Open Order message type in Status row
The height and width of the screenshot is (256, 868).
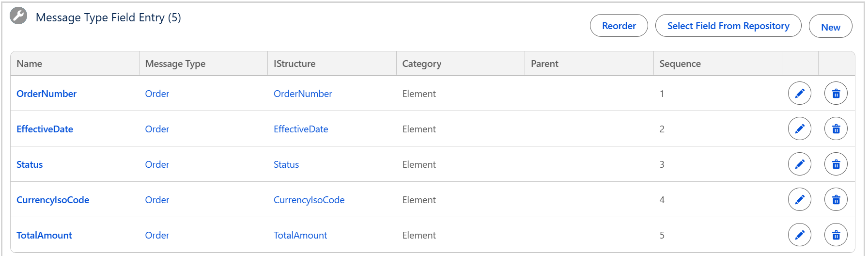click(x=157, y=164)
